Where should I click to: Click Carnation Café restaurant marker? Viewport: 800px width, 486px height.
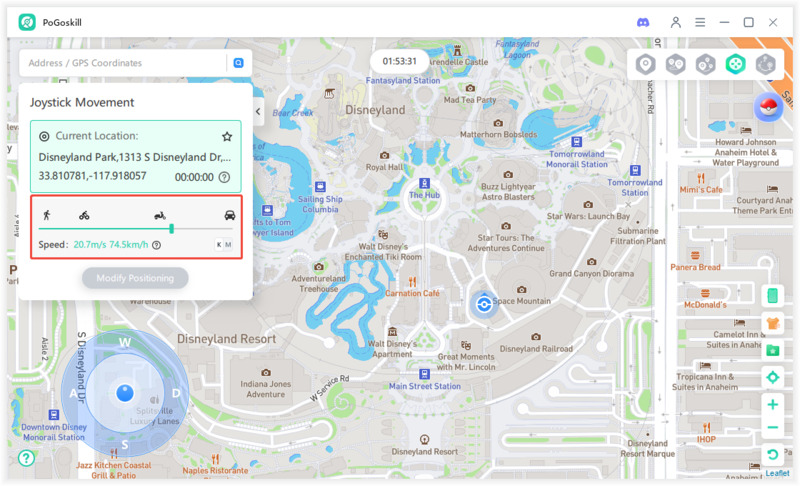click(x=412, y=282)
